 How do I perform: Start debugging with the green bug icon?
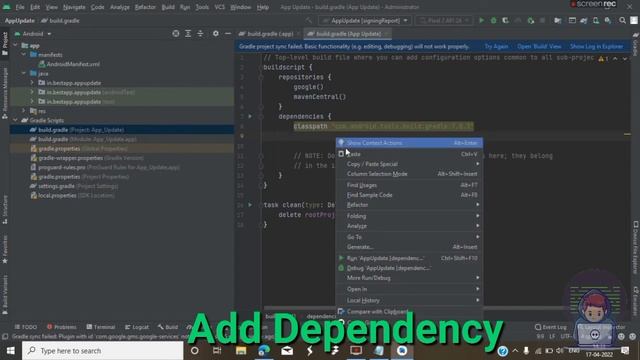point(493,20)
